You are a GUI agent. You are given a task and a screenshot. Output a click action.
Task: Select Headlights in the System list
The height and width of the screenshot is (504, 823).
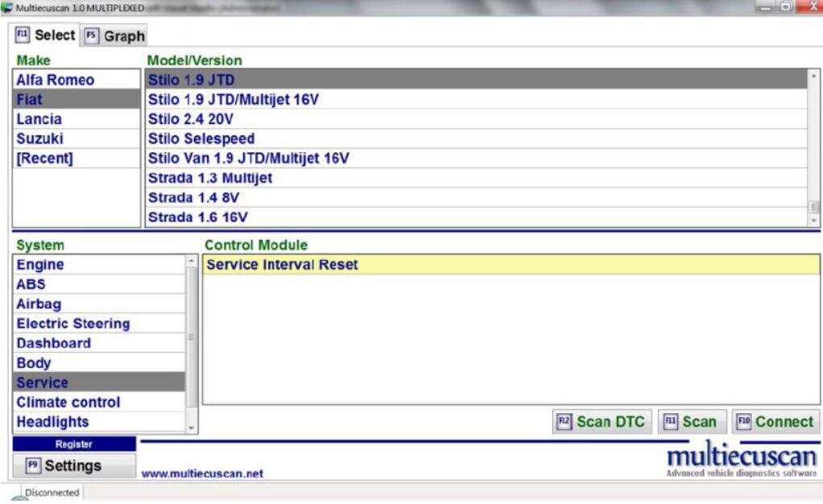[x=99, y=422]
